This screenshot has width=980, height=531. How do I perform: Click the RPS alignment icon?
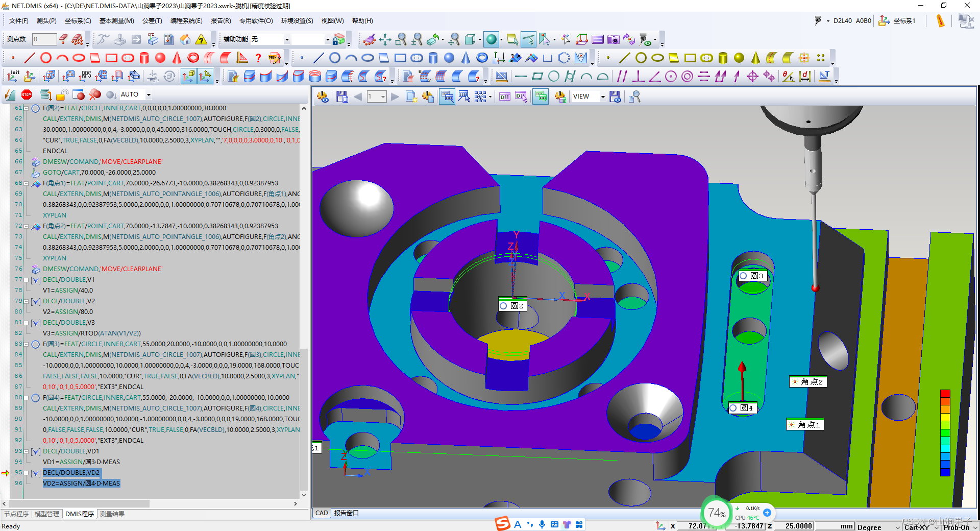coord(85,77)
